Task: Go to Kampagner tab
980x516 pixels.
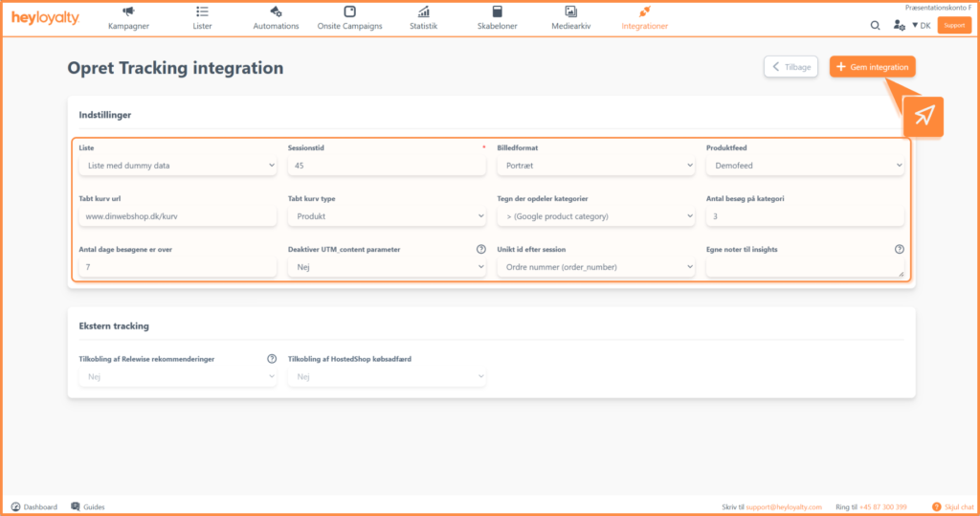Action: point(128,18)
